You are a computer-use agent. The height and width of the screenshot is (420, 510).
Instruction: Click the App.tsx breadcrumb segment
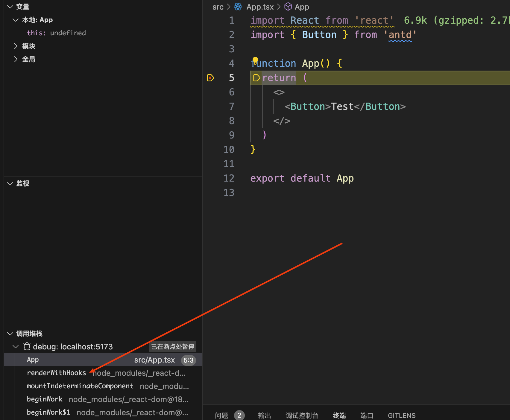click(x=260, y=7)
